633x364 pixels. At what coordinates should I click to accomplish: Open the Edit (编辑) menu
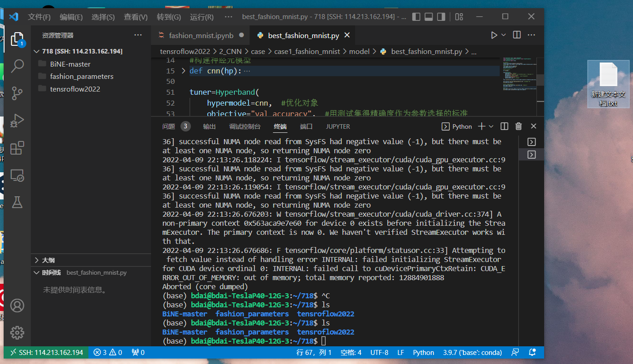pos(71,17)
